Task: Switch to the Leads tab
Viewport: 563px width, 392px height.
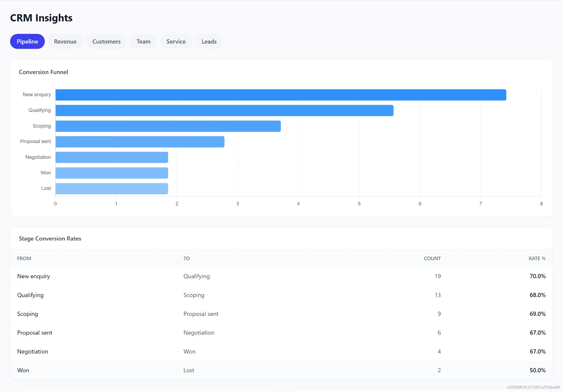Action: (x=209, y=41)
